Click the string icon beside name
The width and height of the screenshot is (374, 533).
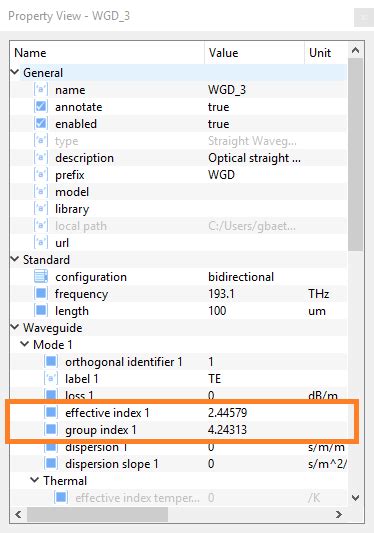(x=41, y=89)
